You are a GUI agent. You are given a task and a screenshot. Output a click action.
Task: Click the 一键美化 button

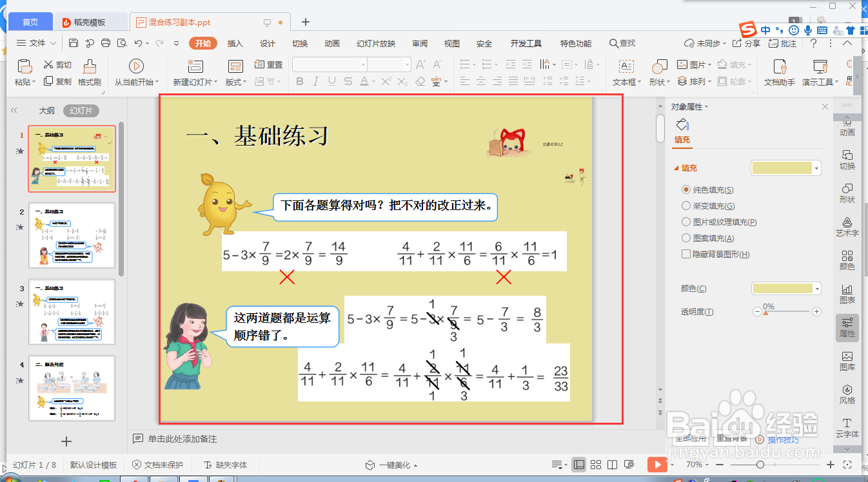393,463
